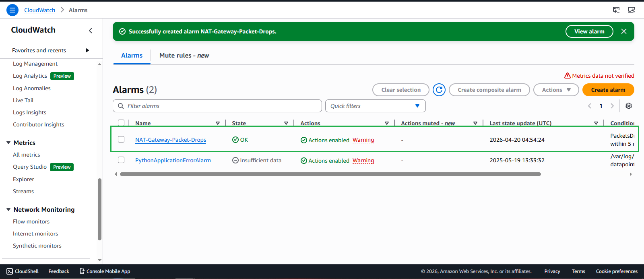
Task: Click the magnifier icon in filter alarms box
Action: tap(121, 106)
